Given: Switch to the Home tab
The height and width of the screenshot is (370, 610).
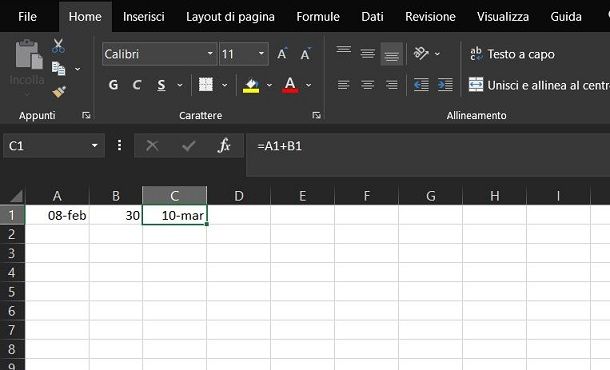Looking at the screenshot, I should [85, 17].
